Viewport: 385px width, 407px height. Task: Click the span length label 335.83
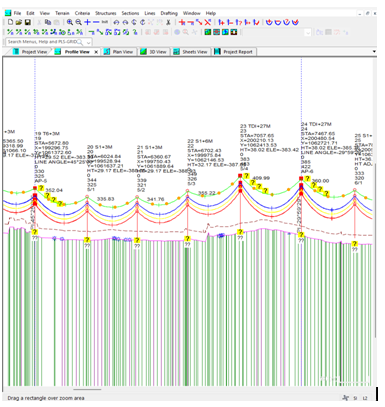click(105, 199)
